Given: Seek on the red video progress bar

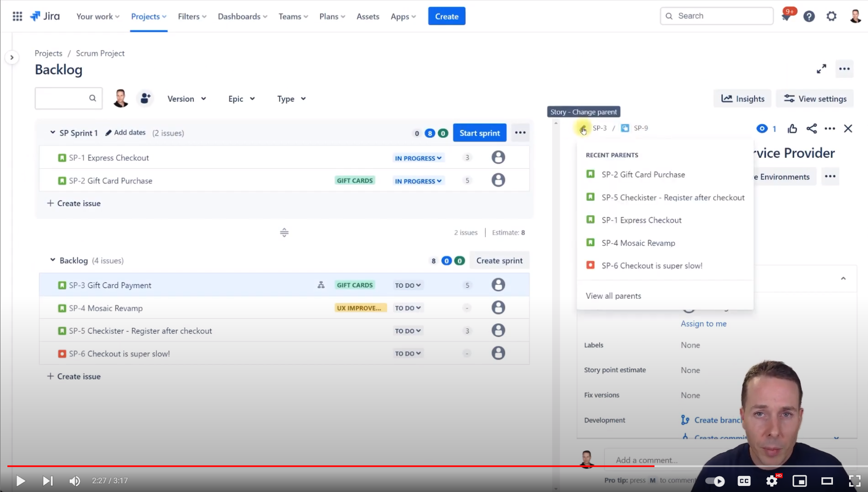Looking at the screenshot, I should 330,466.
